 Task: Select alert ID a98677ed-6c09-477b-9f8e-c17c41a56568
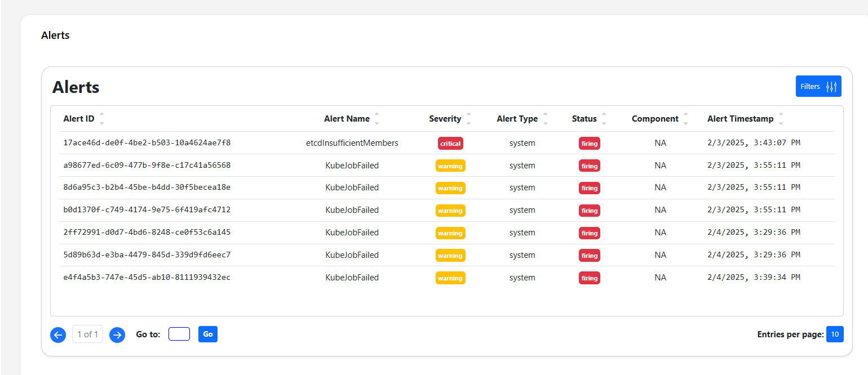(x=147, y=165)
